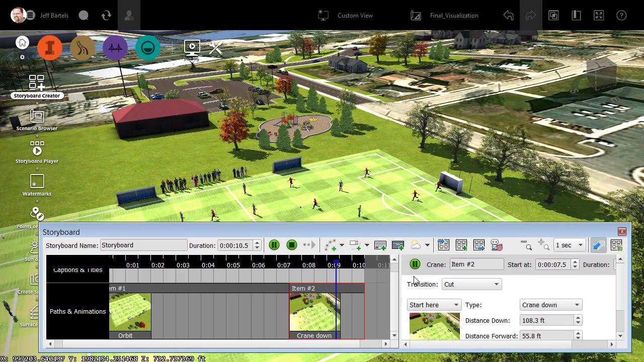Image resolution: width=644 pixels, height=362 pixels.
Task: Launch Storyboard Player
Action: click(x=37, y=152)
